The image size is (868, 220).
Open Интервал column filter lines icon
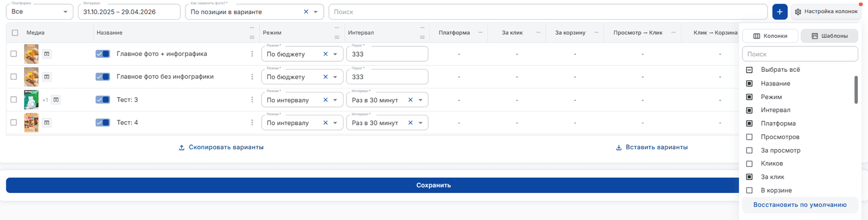tap(422, 37)
